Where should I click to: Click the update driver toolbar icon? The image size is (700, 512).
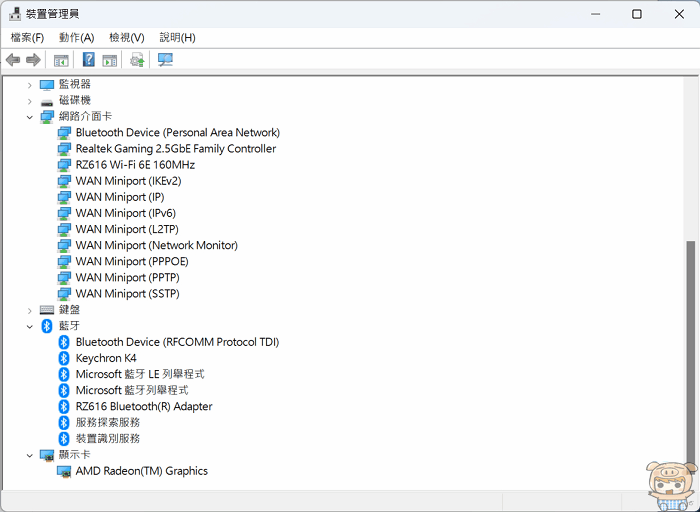[137, 60]
